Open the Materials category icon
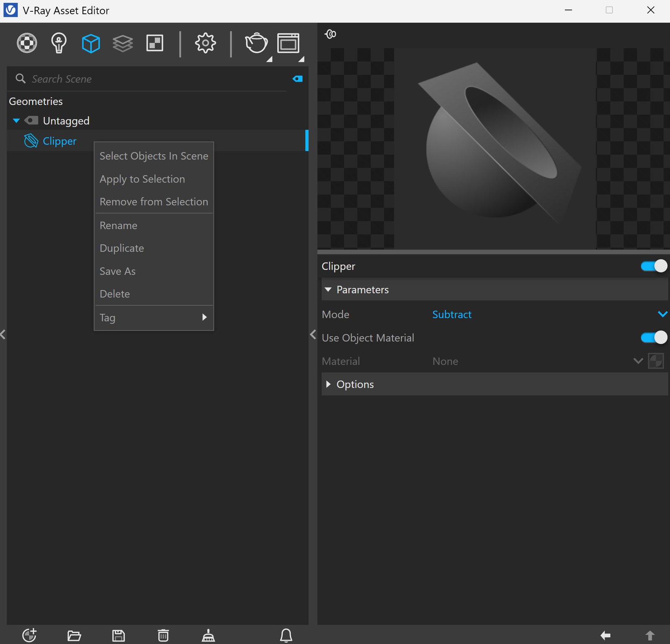Screen dimensions: 670x644 pos(27,43)
